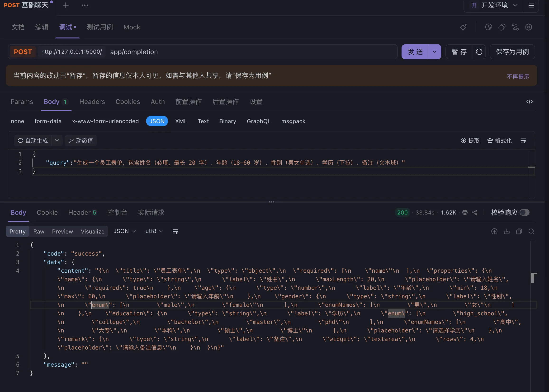Dismiss notice with 不再提示 link

coord(518,76)
